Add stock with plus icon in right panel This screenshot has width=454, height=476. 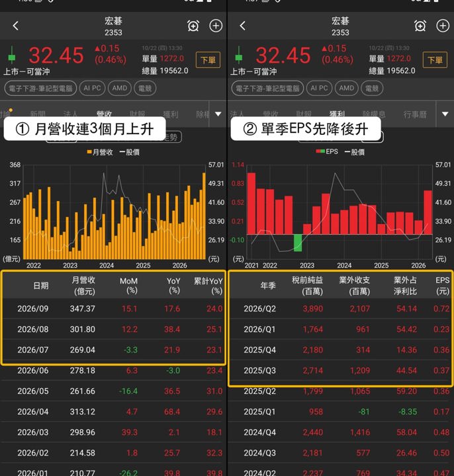coord(443,26)
